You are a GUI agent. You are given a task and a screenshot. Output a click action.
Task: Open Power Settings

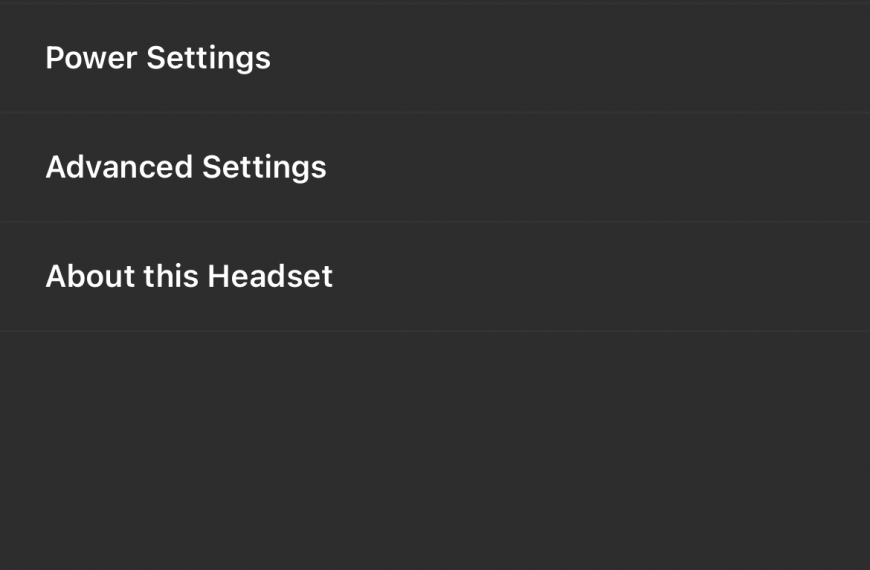tap(435, 58)
